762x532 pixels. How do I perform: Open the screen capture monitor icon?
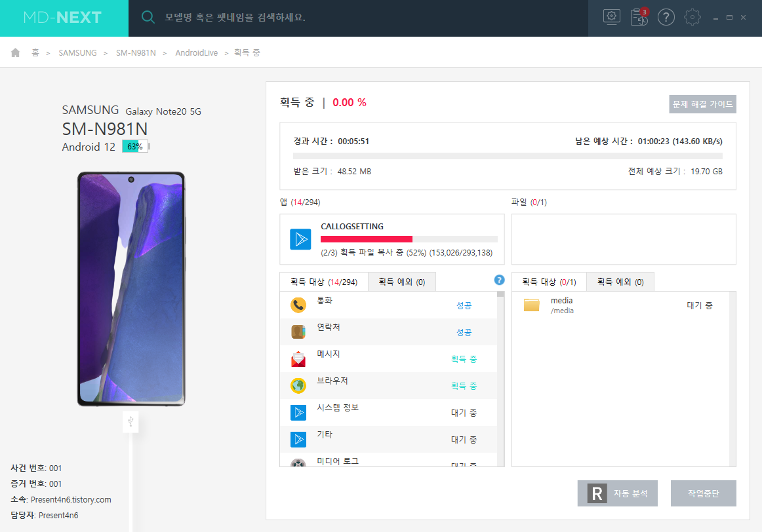[x=611, y=17]
